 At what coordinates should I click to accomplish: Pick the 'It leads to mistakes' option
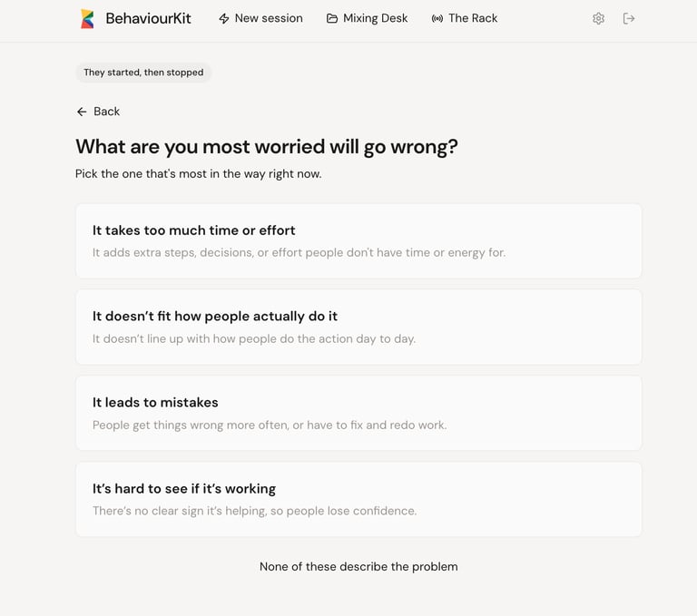[358, 413]
